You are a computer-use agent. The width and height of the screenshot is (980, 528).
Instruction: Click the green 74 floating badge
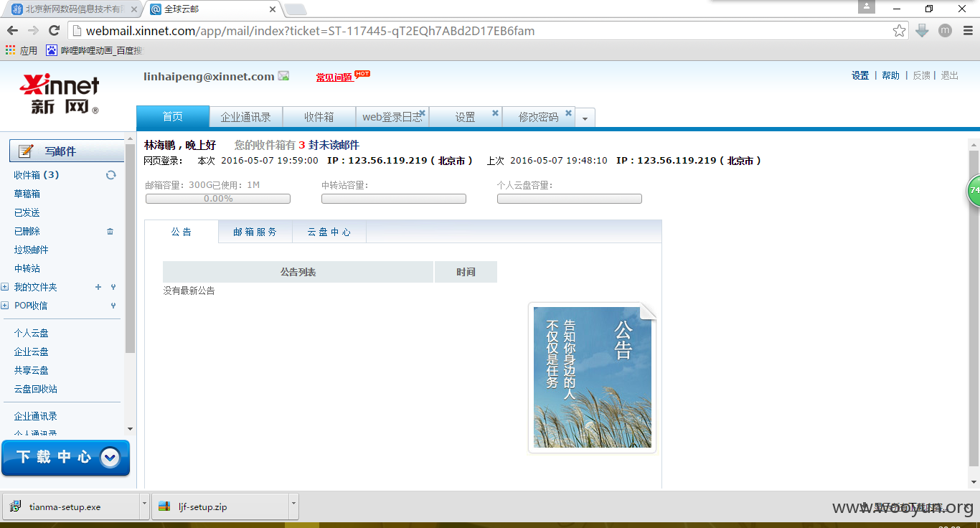tap(974, 191)
